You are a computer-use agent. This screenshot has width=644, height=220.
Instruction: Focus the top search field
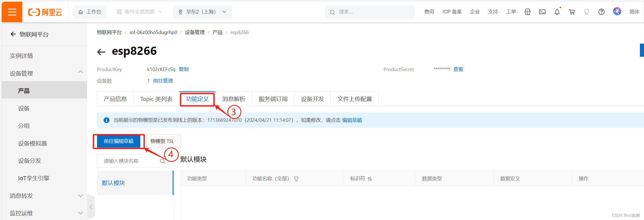coord(370,12)
